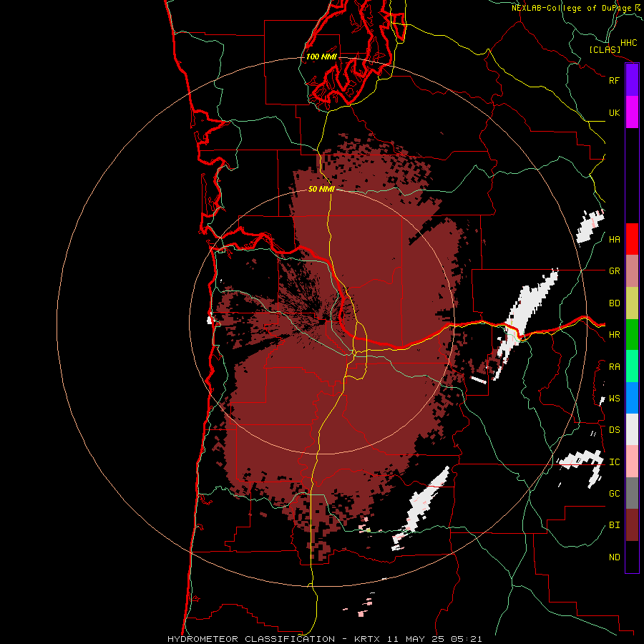Pick the blue WS legend color swatch
Screen dimensions: 644x644
tap(632, 398)
